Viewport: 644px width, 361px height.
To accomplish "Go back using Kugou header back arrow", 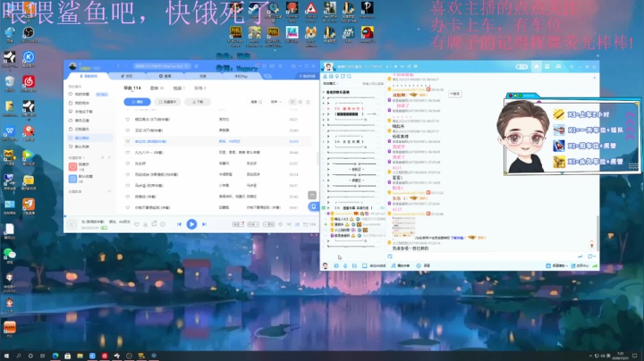I will coord(119,65).
